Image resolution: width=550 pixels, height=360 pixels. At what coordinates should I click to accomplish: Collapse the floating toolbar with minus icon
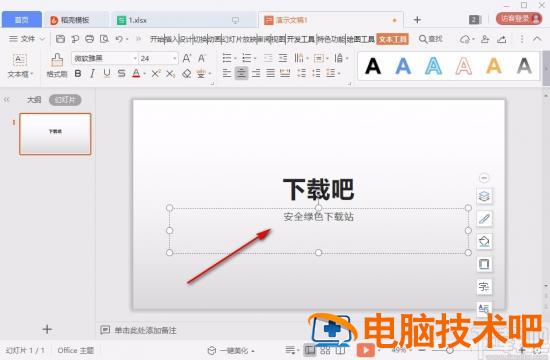484,178
